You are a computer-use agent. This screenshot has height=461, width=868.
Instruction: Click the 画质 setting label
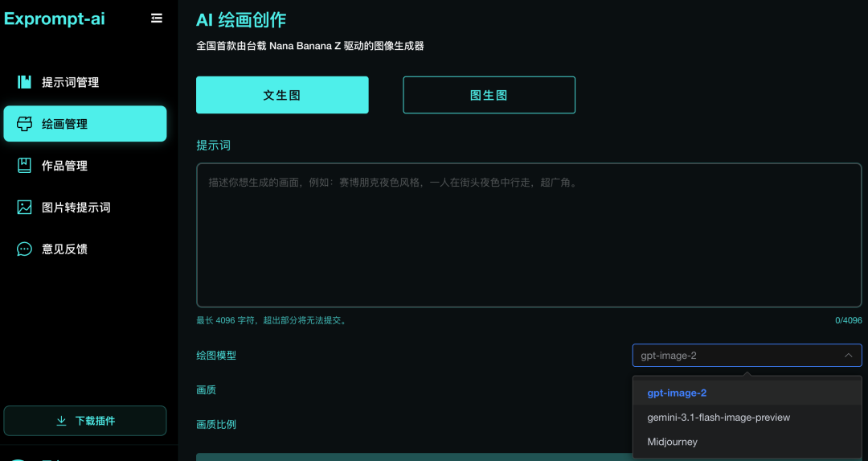coord(206,390)
